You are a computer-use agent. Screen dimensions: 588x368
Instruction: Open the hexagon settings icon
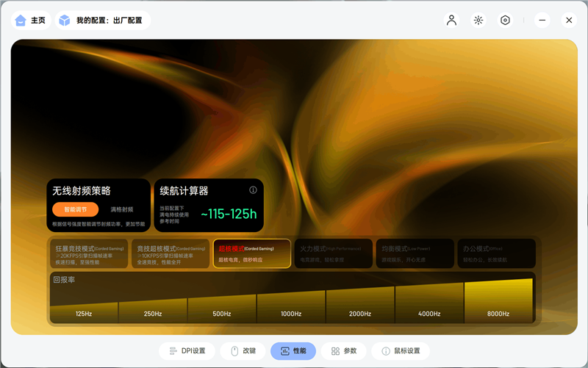(505, 21)
